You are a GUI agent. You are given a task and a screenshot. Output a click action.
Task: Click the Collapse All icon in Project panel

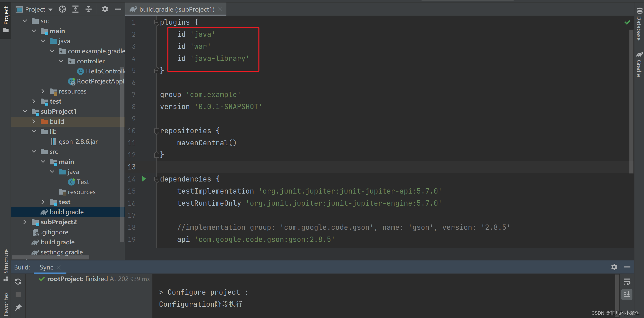click(88, 9)
